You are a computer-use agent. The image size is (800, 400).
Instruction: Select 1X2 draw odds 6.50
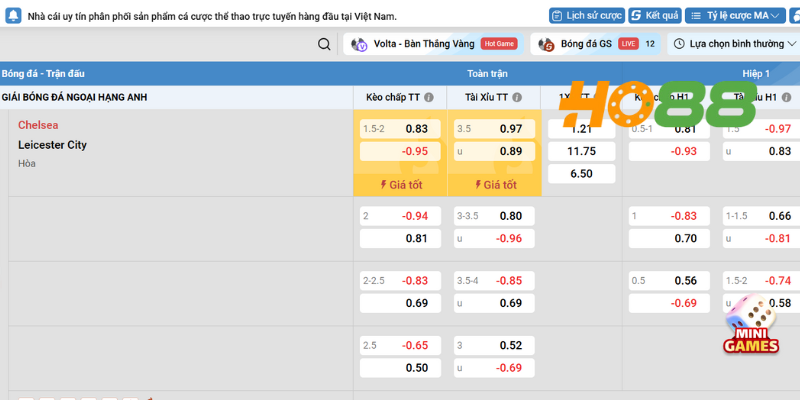582,174
